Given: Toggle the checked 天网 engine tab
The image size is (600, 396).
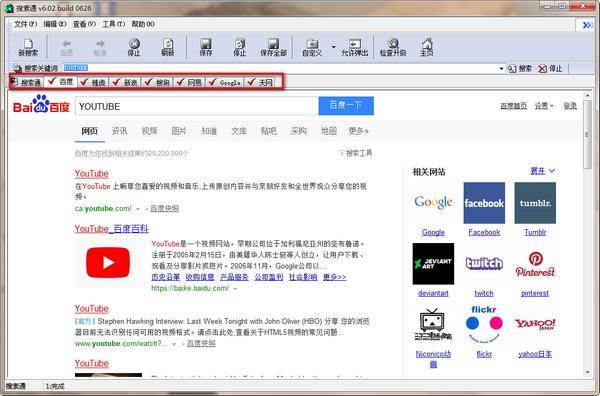Looking at the screenshot, I should (x=260, y=82).
